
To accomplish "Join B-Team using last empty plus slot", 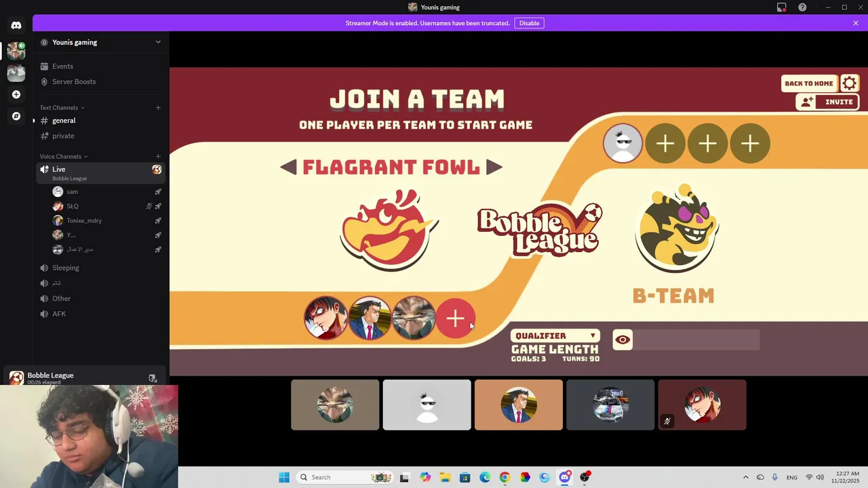I will click(749, 143).
